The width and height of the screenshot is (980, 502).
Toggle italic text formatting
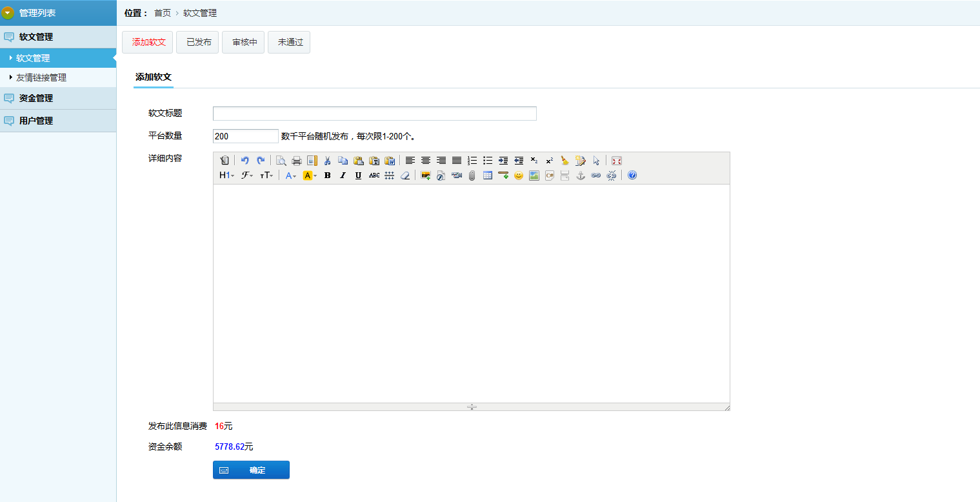point(343,176)
